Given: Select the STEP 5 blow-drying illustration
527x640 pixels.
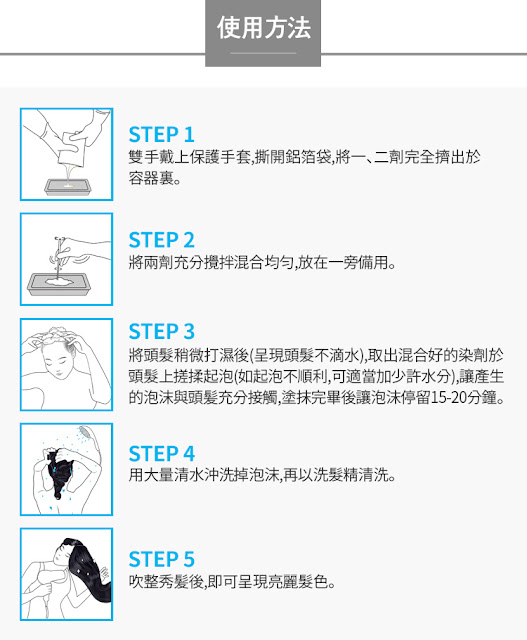Looking at the screenshot, I should tap(67, 574).
